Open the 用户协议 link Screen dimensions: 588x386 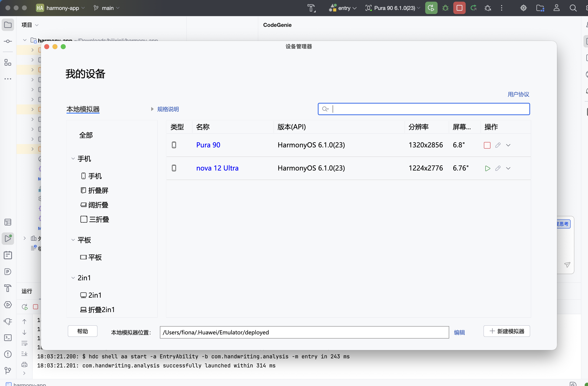(x=518, y=94)
